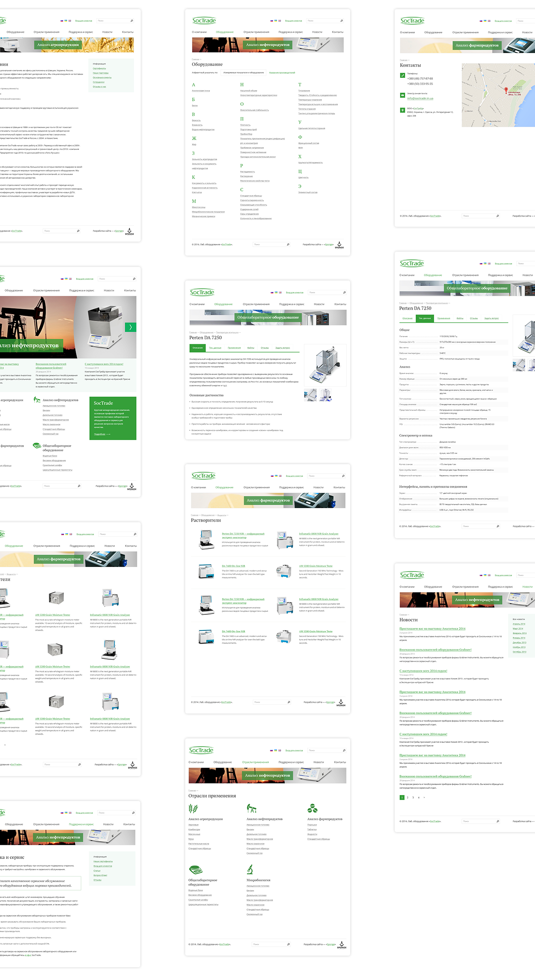535x980 pixels.
Task: Click the green location icon on Контакты page
Action: click(402, 110)
